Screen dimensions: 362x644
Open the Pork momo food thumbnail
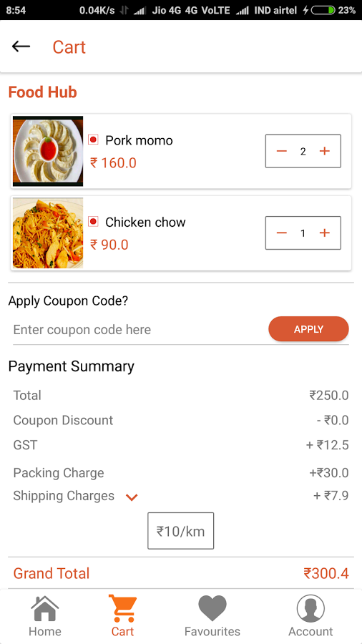pyautogui.click(x=48, y=151)
